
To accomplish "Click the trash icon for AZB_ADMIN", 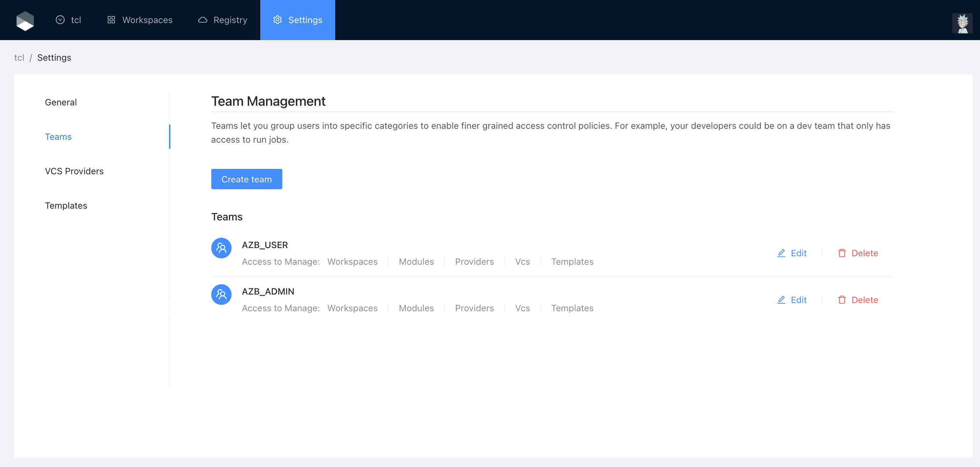I will pos(842,300).
